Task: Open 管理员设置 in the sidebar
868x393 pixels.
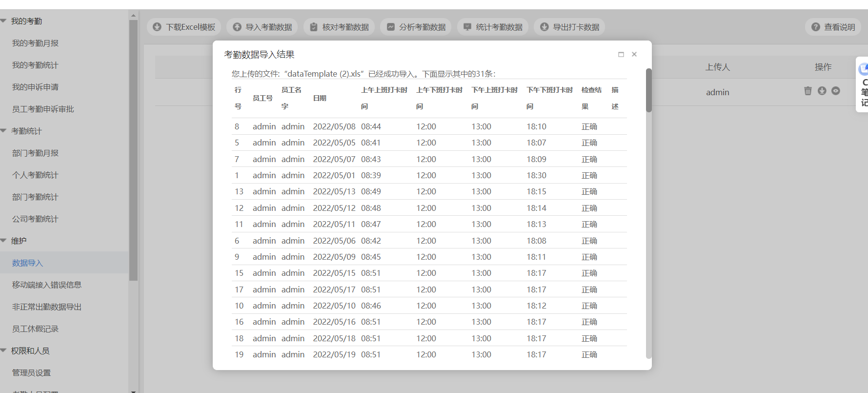Action: (31, 372)
